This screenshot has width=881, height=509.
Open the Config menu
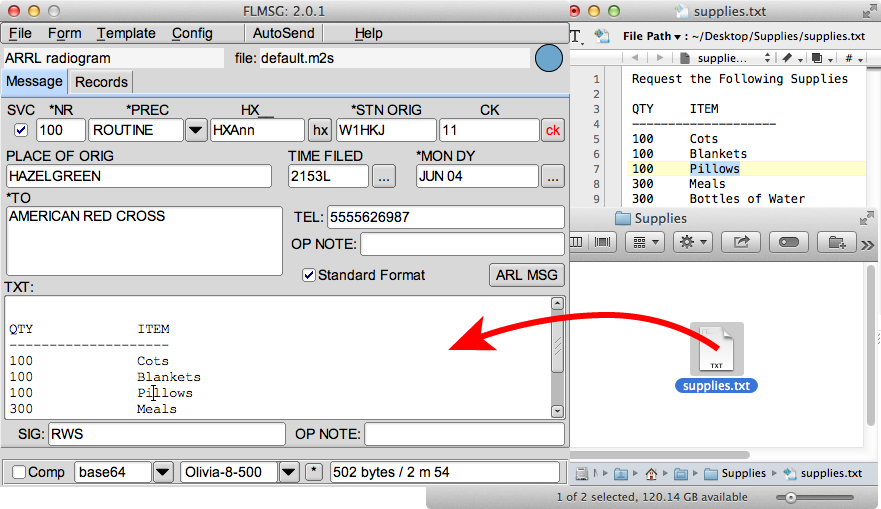pyautogui.click(x=192, y=33)
